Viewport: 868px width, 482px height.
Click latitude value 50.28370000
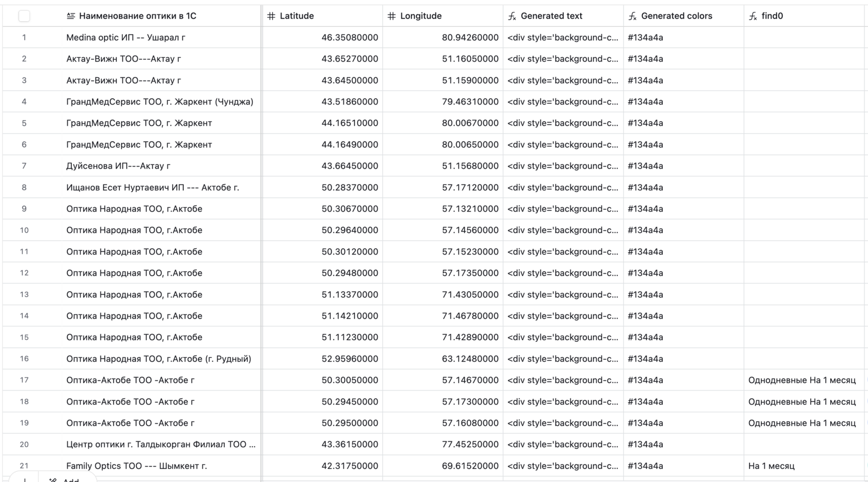tap(350, 188)
